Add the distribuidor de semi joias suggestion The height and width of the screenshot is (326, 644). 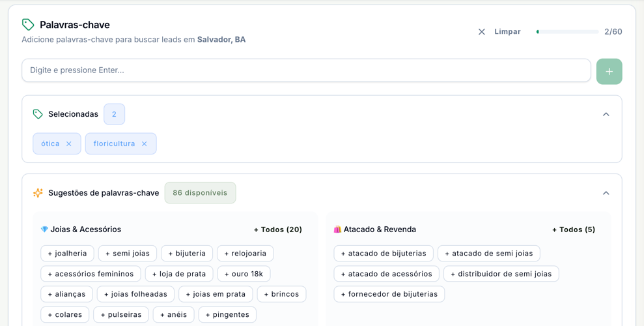(x=501, y=274)
